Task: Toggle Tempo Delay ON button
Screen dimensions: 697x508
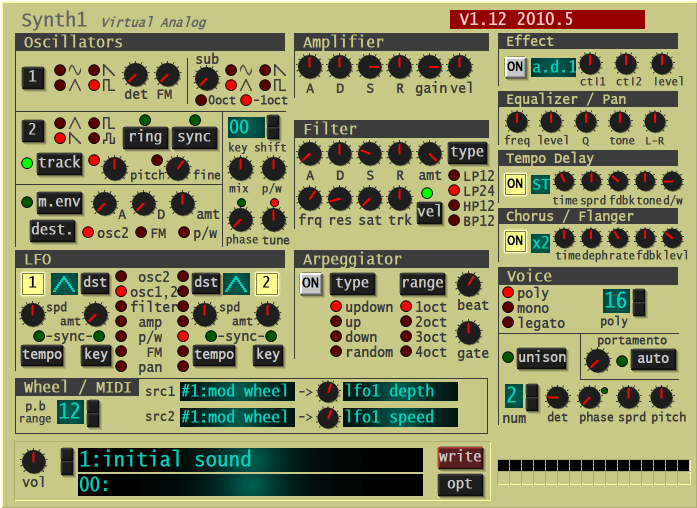Action: pos(516,184)
